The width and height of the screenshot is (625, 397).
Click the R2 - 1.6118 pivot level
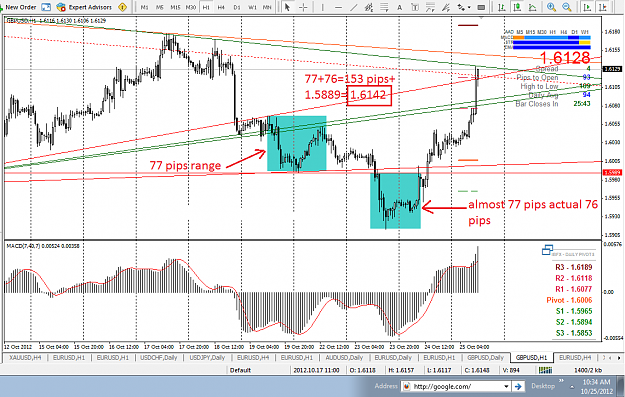(574, 278)
